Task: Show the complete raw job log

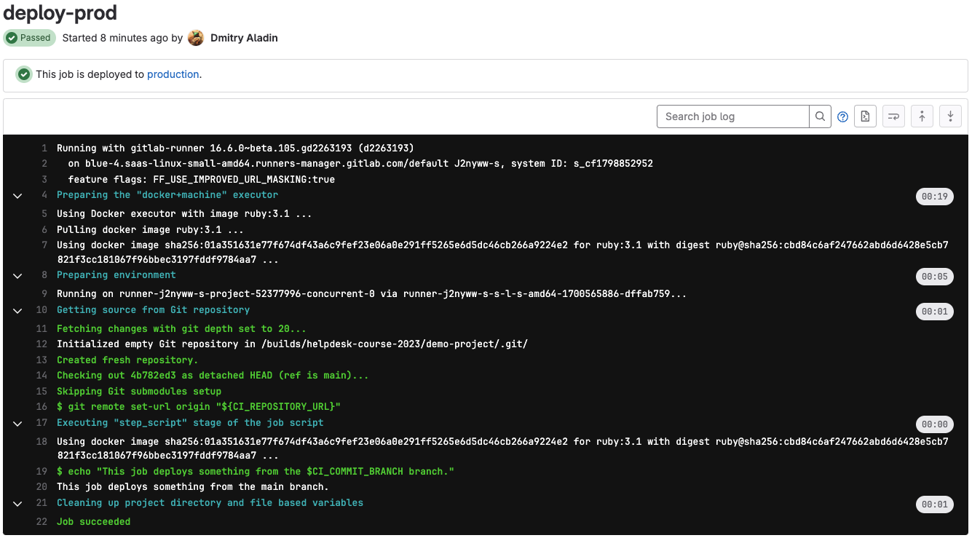Action: pyautogui.click(x=865, y=116)
